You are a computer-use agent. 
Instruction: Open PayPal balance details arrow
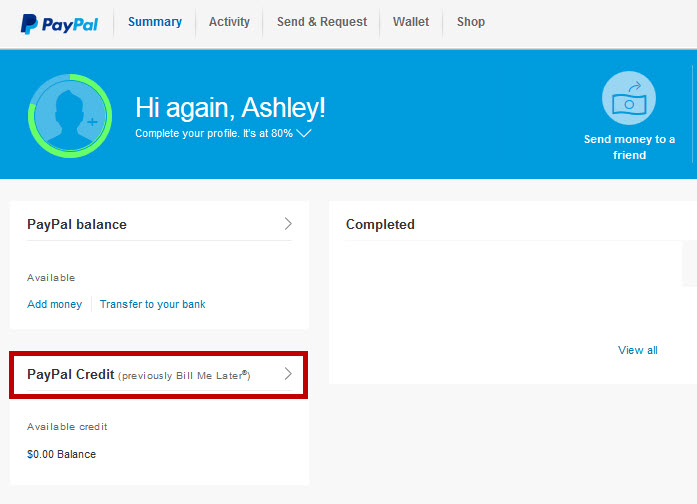[288, 224]
